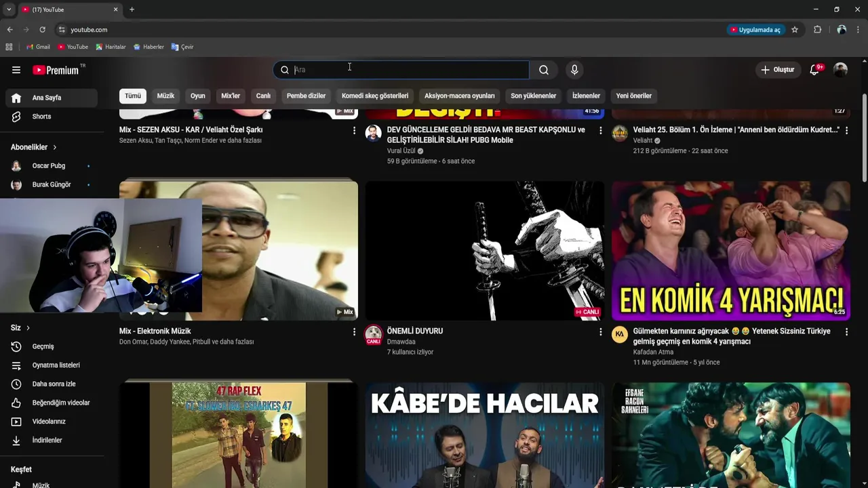The width and height of the screenshot is (868, 488).
Task: Click the Dmawdaa live channel avatar
Action: point(374,334)
